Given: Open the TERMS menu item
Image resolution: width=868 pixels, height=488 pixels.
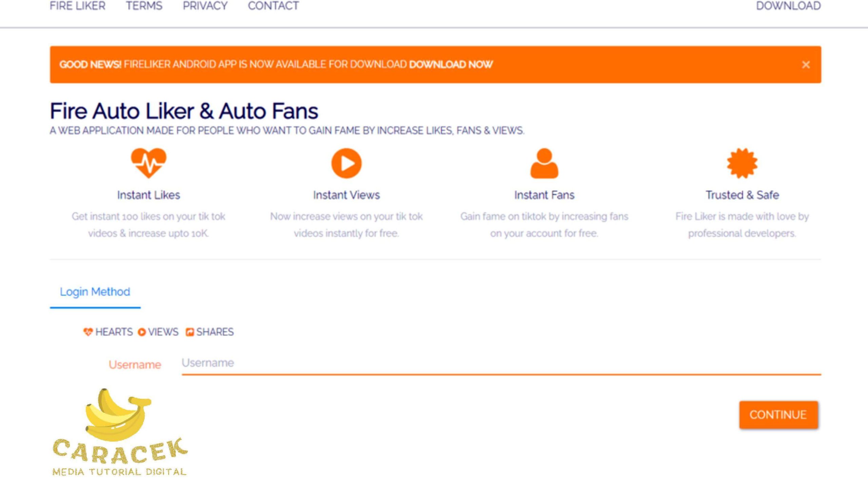Looking at the screenshot, I should tap(144, 6).
